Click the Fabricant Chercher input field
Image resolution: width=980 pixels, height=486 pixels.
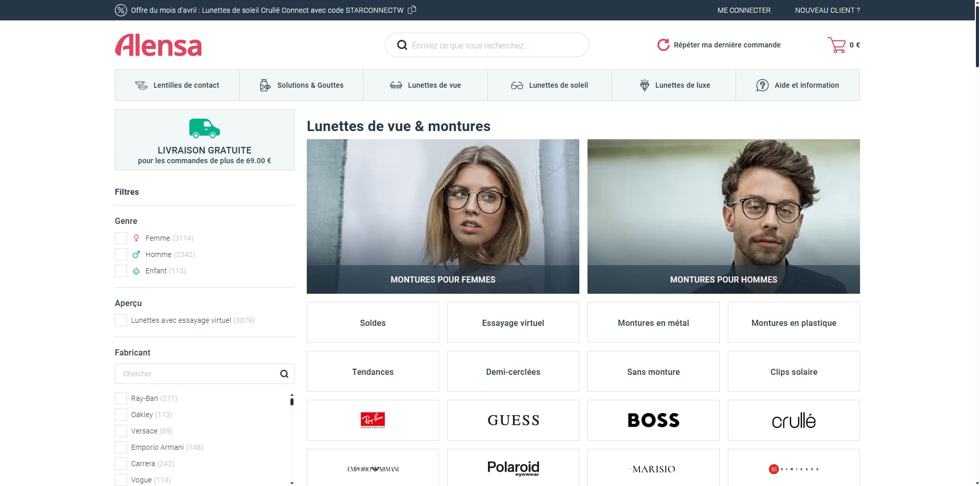[204, 374]
